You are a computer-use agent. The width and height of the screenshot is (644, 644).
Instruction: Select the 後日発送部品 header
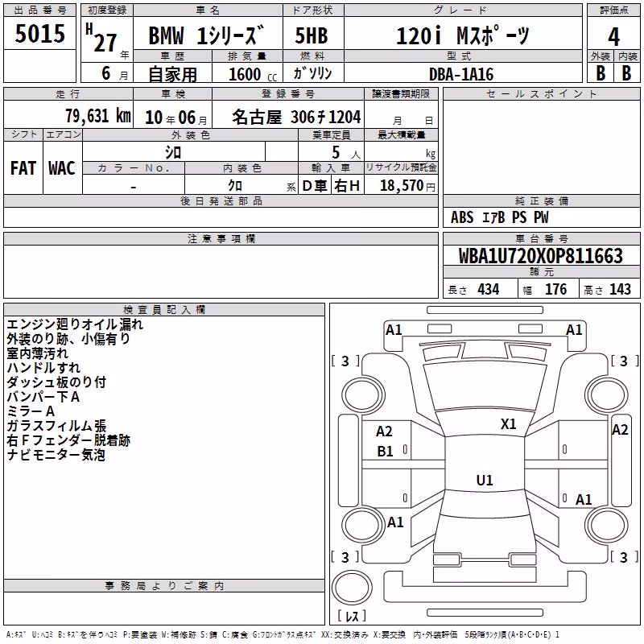221,200
